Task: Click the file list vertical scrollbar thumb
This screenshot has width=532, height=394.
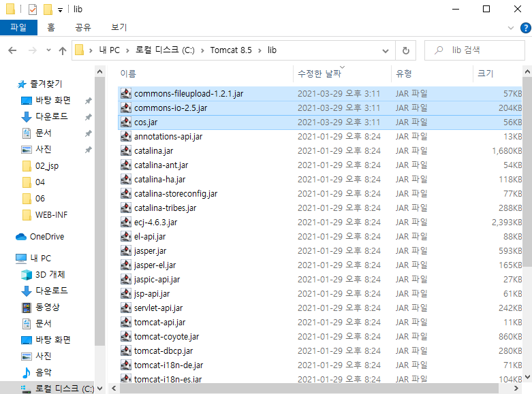Action: click(527, 171)
